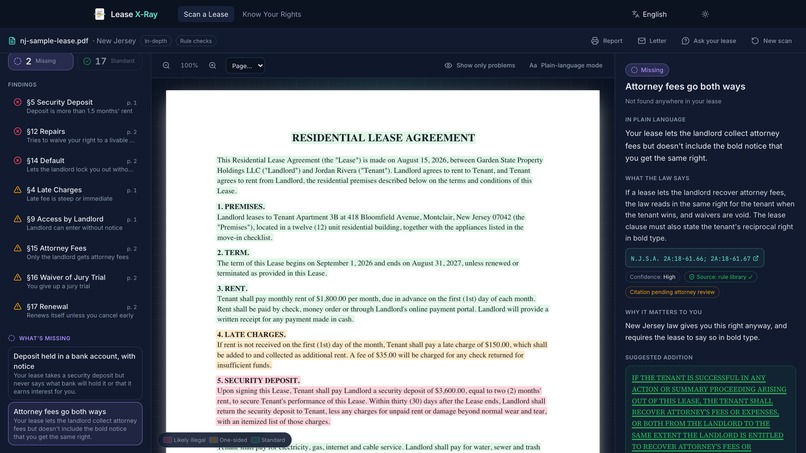The image size is (806, 453).
Task: Select the In-depth chip
Action: (x=155, y=41)
